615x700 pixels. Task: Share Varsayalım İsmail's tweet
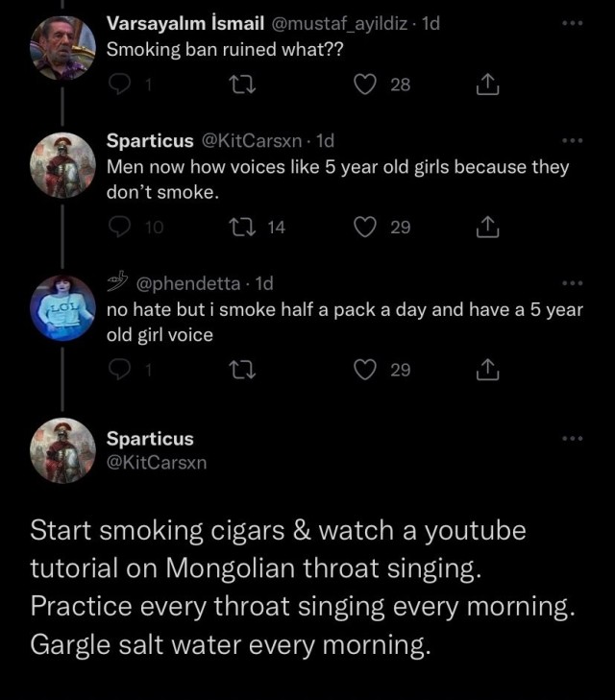pos(487,85)
